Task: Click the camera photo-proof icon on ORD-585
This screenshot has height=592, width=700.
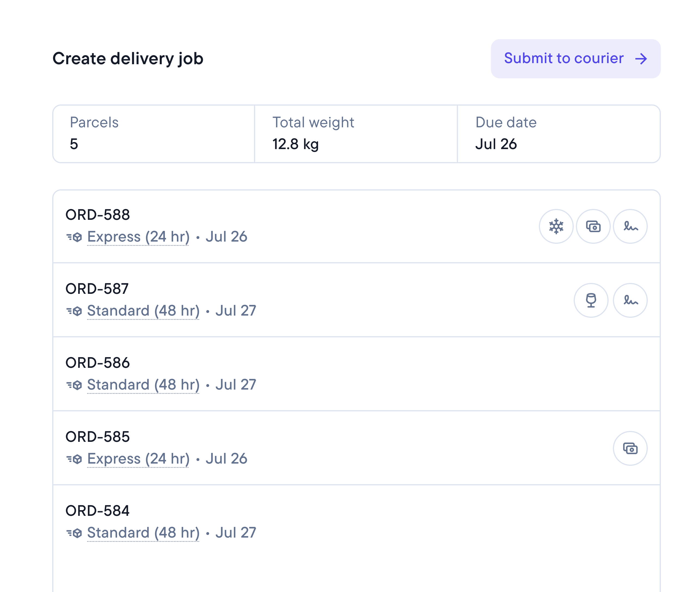Action: (x=630, y=448)
